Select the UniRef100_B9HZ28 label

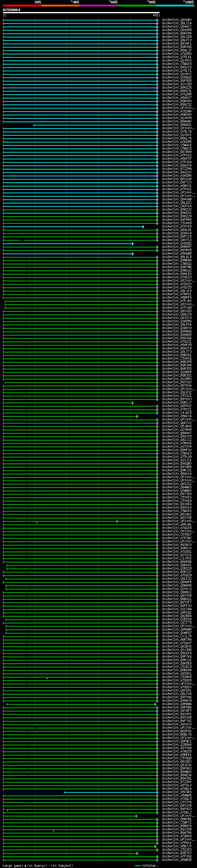176,88
